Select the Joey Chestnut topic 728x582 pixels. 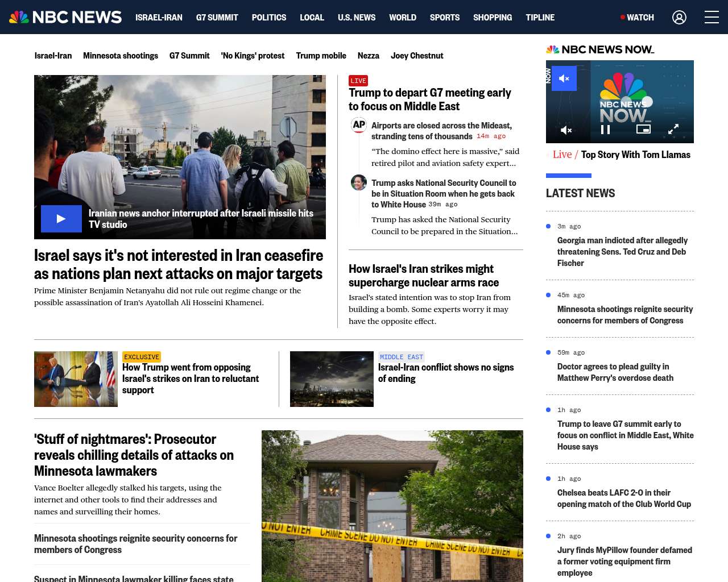click(x=417, y=56)
